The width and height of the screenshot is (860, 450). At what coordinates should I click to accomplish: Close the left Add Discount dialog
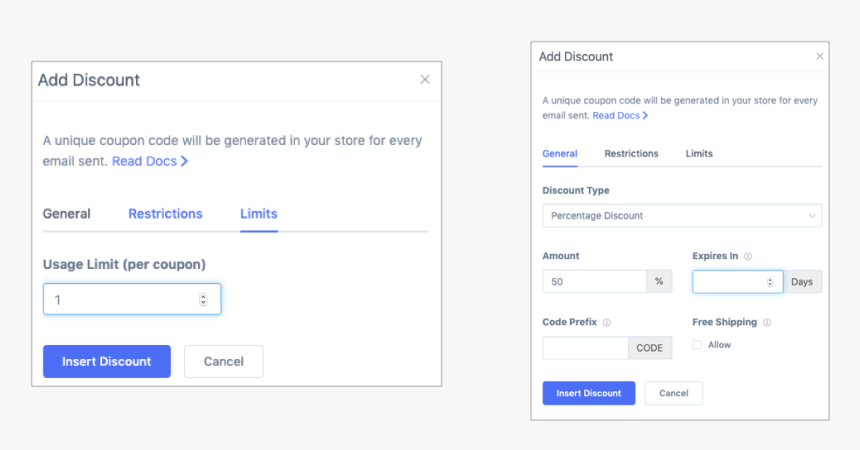[425, 79]
